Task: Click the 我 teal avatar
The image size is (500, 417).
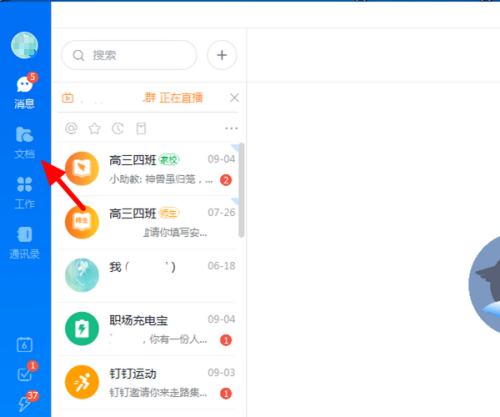Action: pyautogui.click(x=82, y=275)
